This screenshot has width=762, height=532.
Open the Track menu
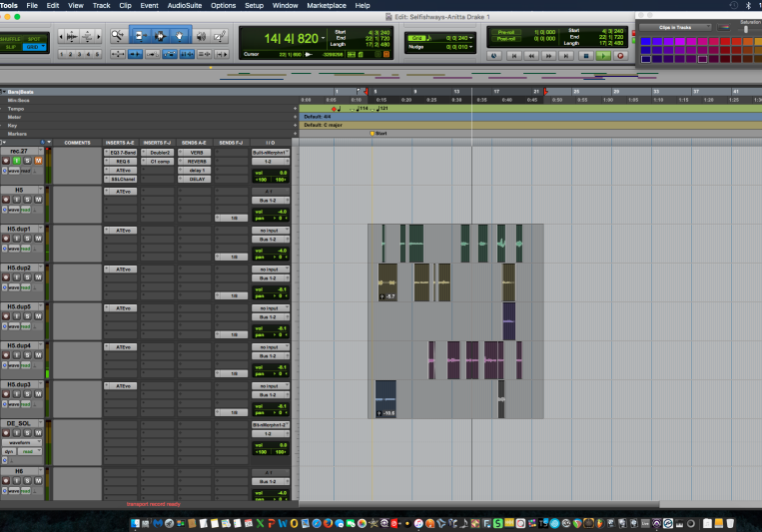click(x=101, y=5)
